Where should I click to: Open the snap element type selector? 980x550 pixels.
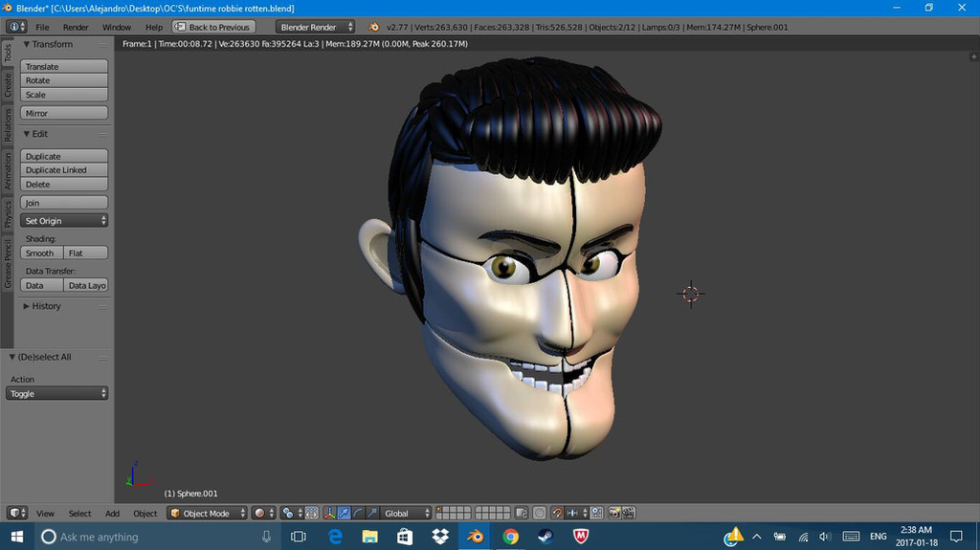577,513
